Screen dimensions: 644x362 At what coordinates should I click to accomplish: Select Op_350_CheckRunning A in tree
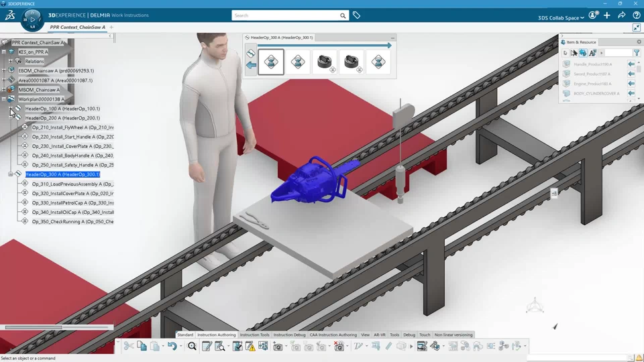point(72,222)
